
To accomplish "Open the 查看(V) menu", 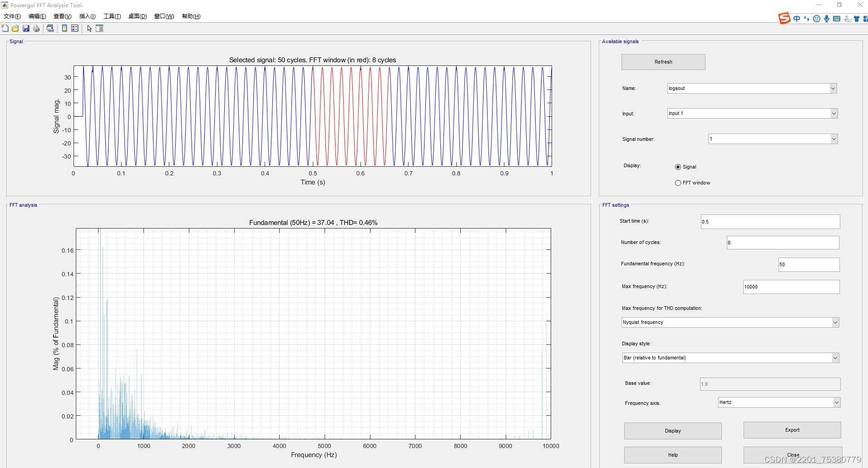I will (63, 16).
